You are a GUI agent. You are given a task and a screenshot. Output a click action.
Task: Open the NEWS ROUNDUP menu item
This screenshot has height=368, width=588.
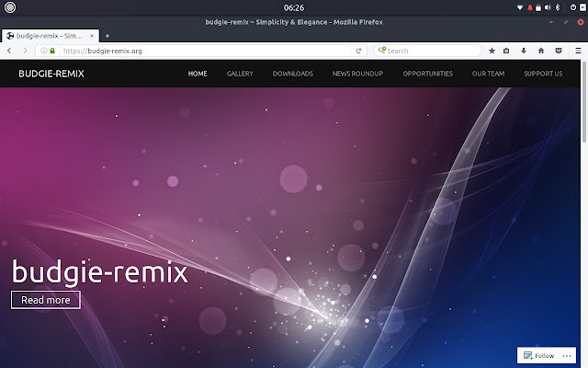(x=357, y=74)
